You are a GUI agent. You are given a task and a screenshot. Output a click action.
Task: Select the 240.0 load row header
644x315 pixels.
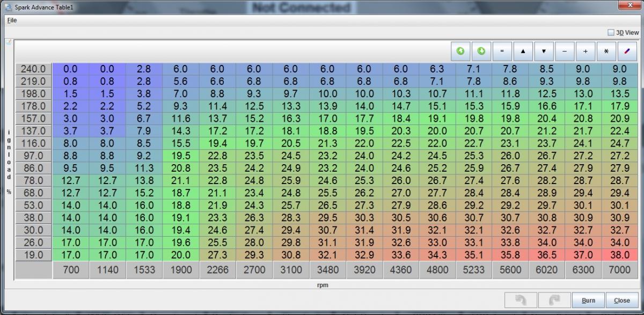point(33,69)
